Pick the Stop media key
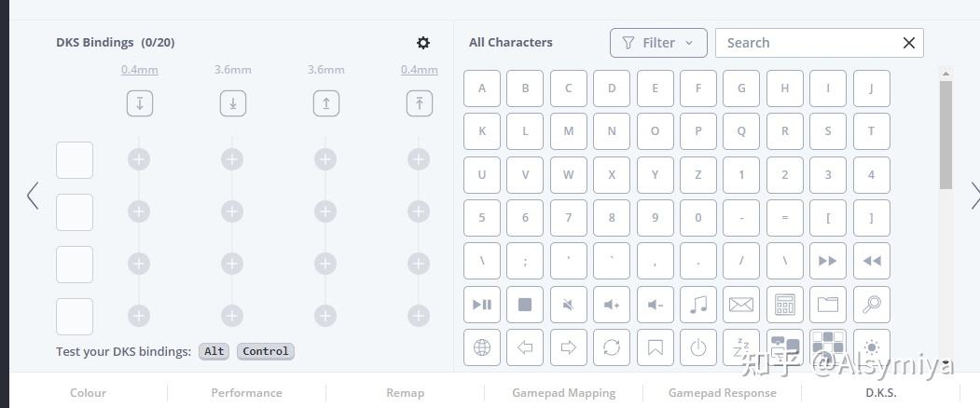Screen dimensions: 980x408 pyautogui.click(x=525, y=305)
